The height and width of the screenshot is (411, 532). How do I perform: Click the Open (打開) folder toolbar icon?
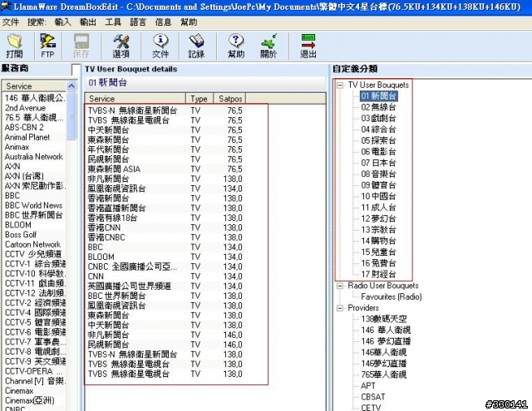[x=15, y=46]
